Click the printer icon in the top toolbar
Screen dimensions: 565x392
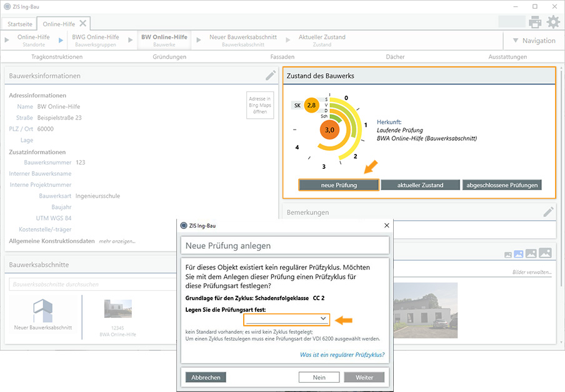535,23
